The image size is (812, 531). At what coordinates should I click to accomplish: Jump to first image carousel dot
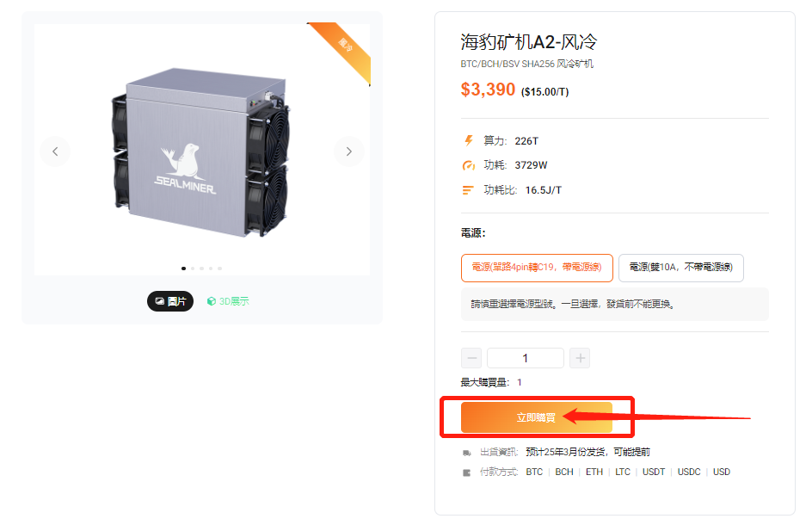tap(183, 269)
